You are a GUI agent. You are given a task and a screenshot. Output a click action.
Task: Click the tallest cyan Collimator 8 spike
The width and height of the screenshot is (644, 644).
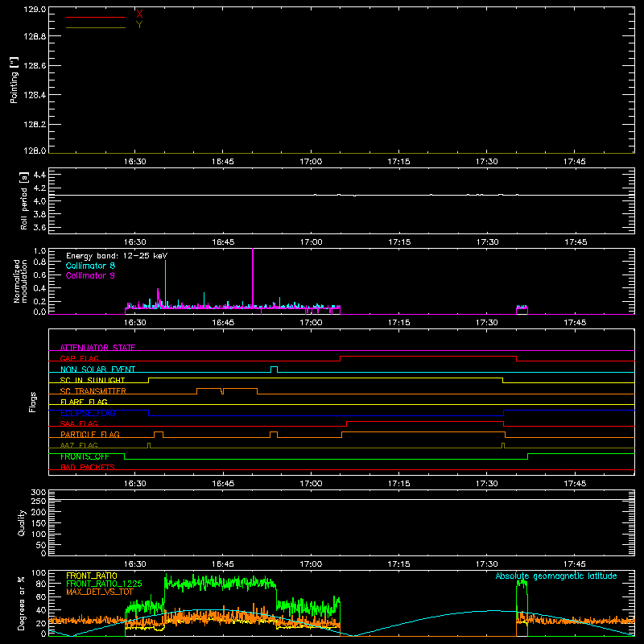pyautogui.click(x=166, y=283)
